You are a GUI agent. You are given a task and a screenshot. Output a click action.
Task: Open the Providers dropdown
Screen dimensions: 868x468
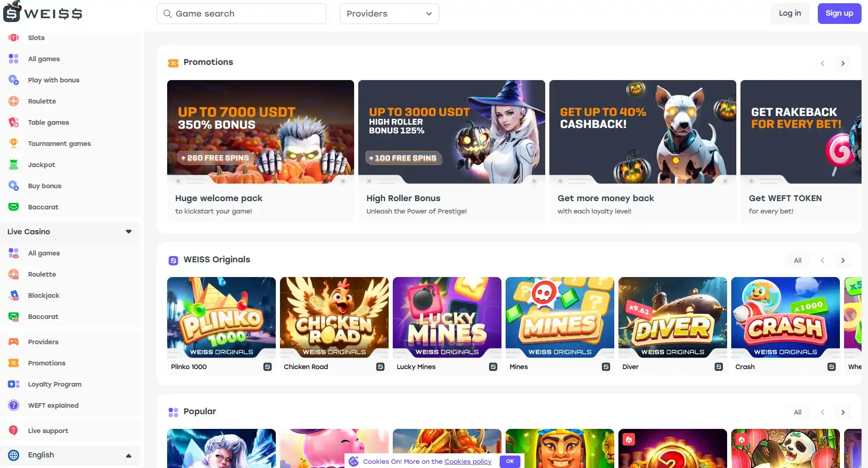pos(389,14)
